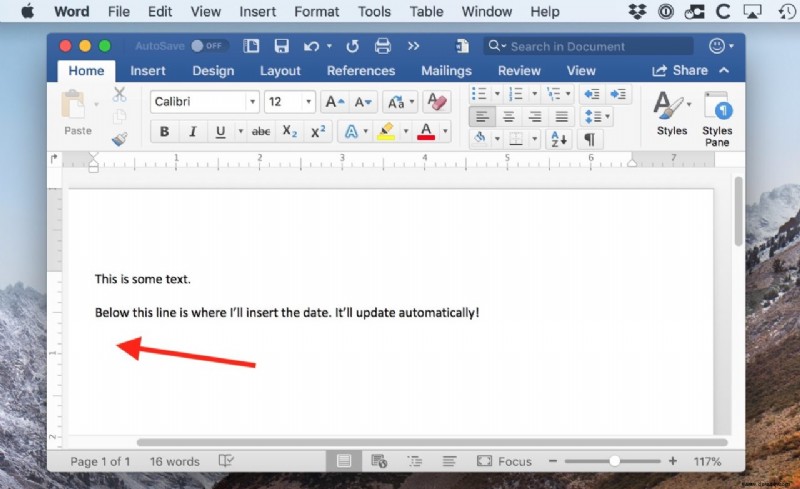Justify the paragraph text

coord(562,116)
